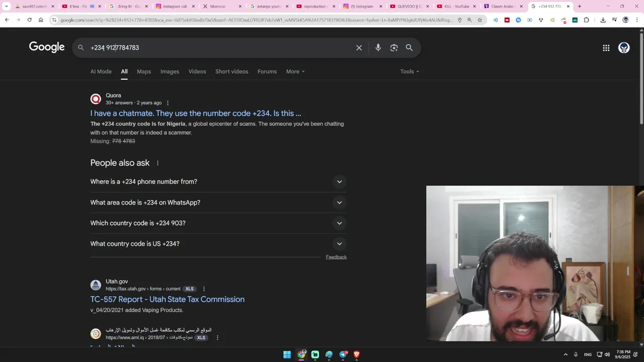Click the Quora source name
The image size is (644, 362).
[x=113, y=96]
